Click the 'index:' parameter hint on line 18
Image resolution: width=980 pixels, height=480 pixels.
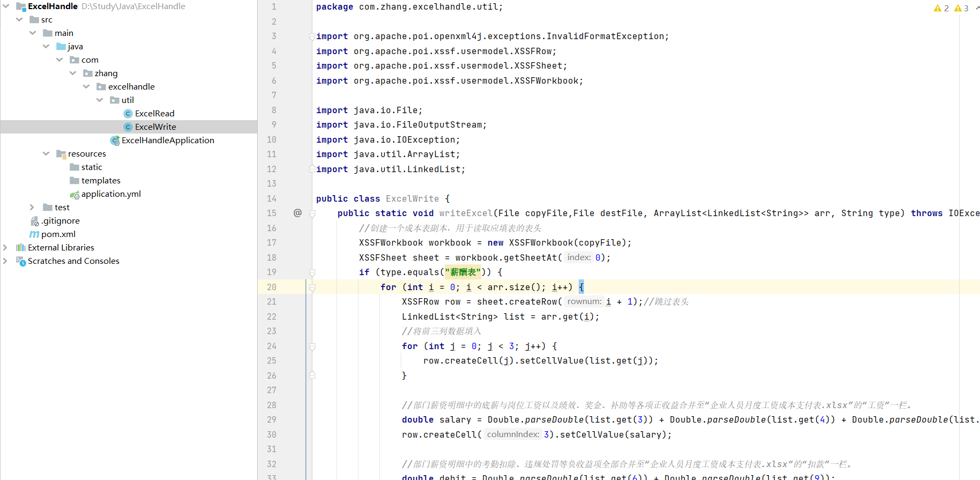pyautogui.click(x=579, y=257)
